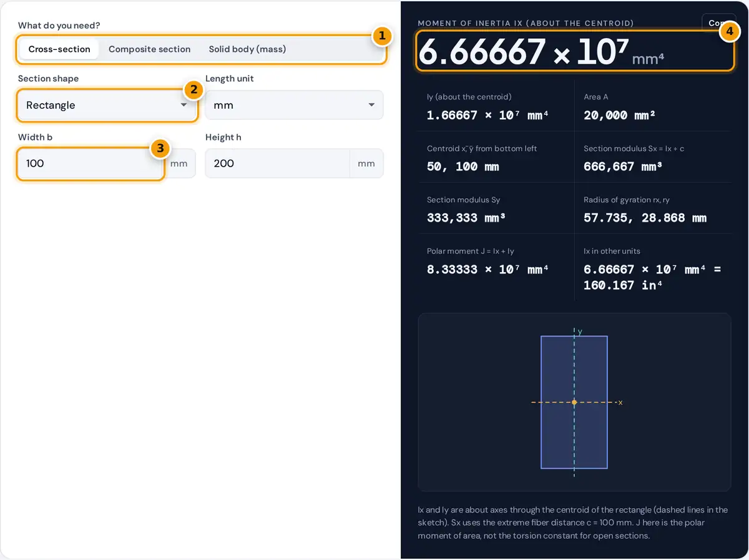This screenshot has width=749, height=560.
Task: Focus the Width b field containing 100
Action: click(x=91, y=164)
